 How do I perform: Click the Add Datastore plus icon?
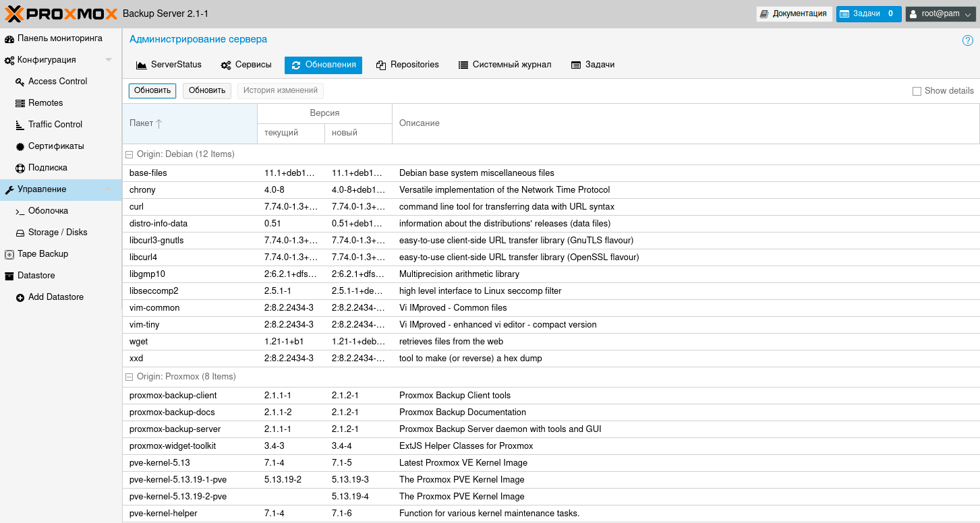click(x=20, y=297)
